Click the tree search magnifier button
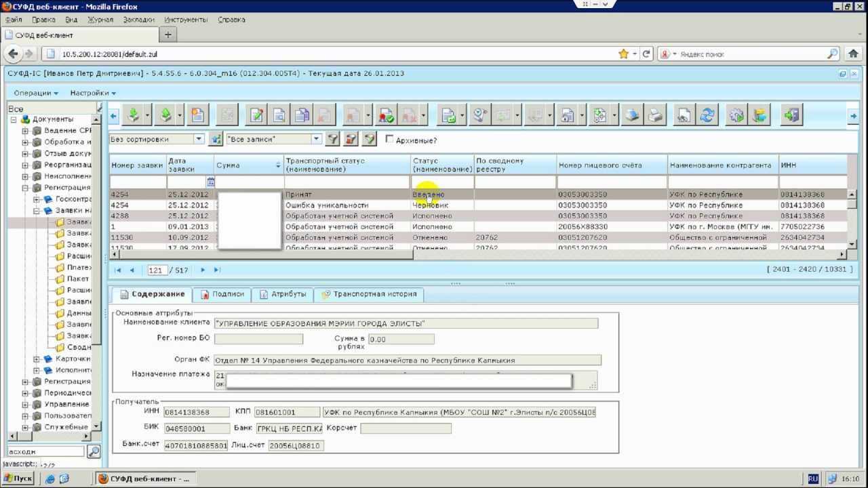The height and width of the screenshot is (488, 868). pyautogui.click(x=94, y=451)
